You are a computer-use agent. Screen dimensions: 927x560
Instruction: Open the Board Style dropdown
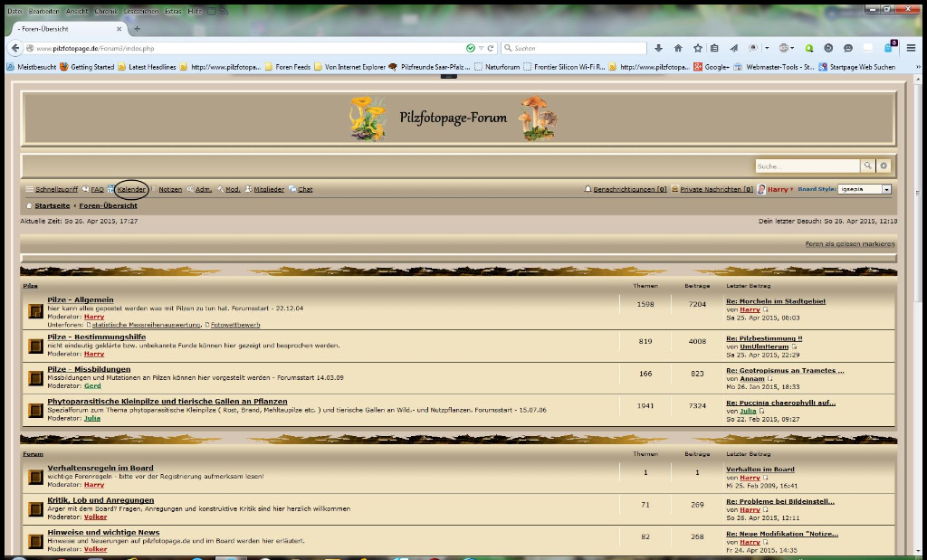(x=886, y=189)
